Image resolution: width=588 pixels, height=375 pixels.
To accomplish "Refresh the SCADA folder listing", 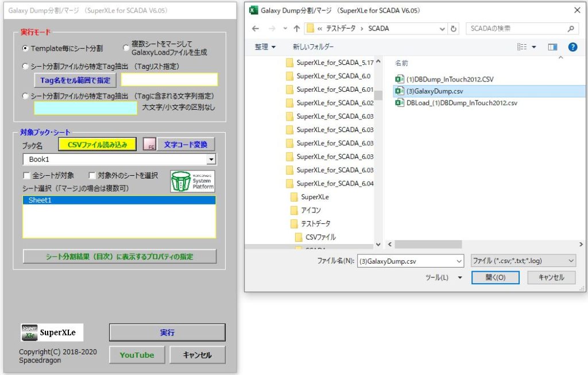I will point(454,29).
